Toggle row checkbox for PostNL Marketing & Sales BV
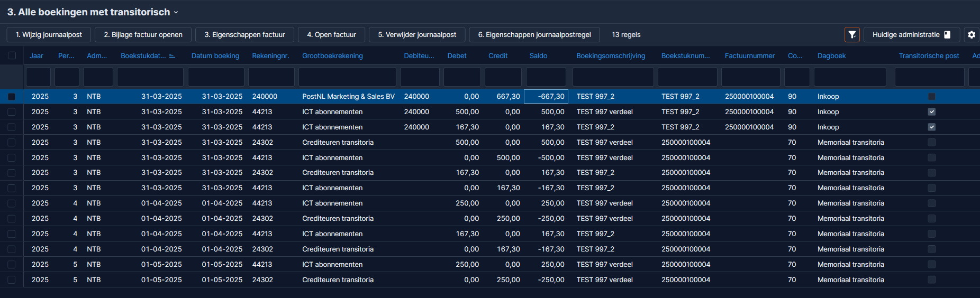 coord(12,97)
